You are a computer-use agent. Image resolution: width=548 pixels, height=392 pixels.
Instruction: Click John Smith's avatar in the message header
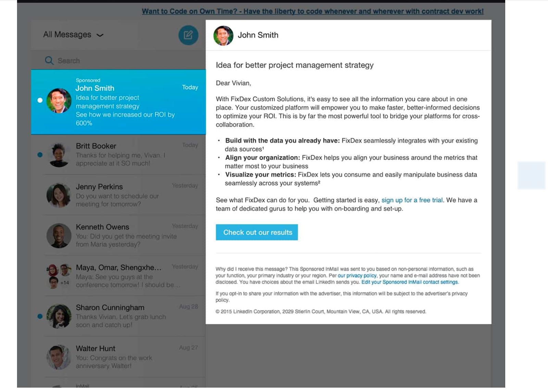(x=223, y=35)
